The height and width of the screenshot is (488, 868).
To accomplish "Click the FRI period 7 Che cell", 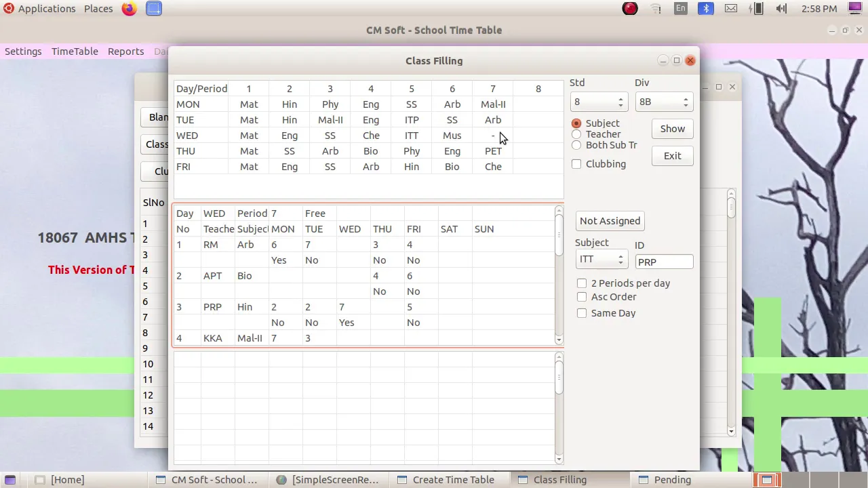I will [x=493, y=167].
